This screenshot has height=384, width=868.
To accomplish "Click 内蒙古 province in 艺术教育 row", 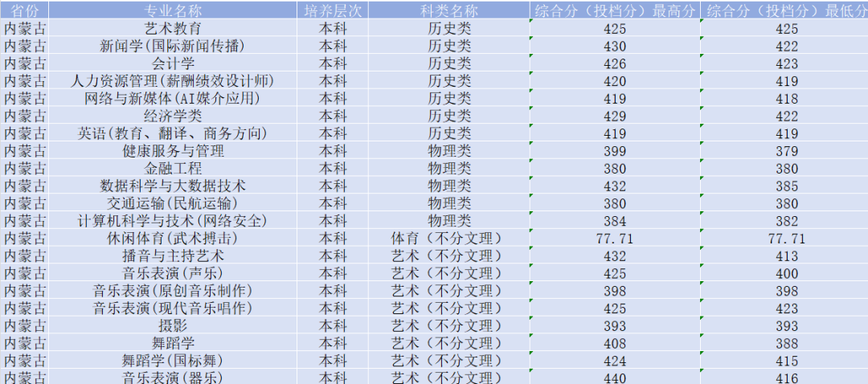I will click(24, 28).
